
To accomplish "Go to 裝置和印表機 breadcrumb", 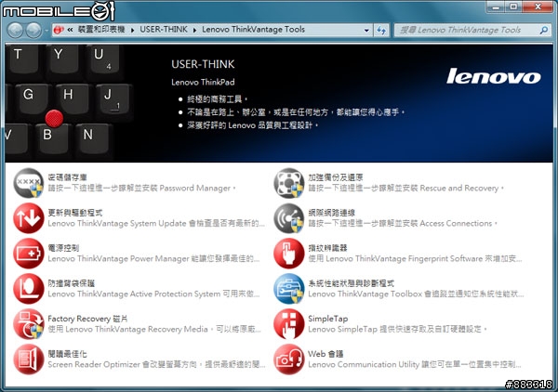I will (101, 30).
